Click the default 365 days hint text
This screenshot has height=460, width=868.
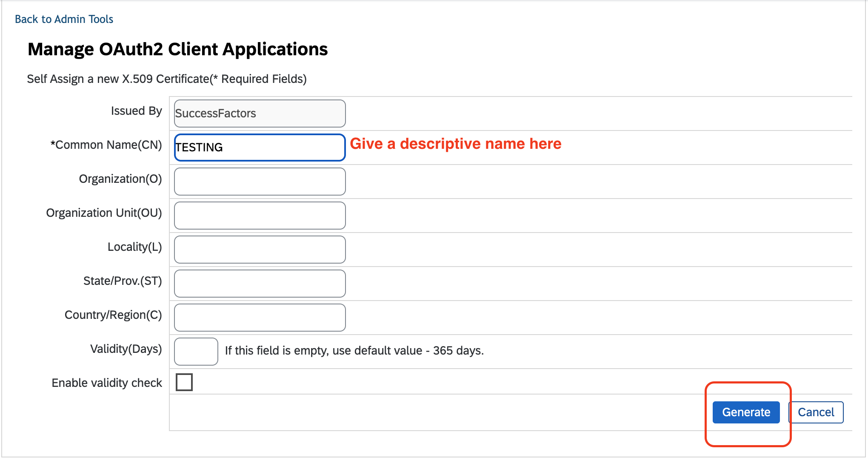(354, 351)
